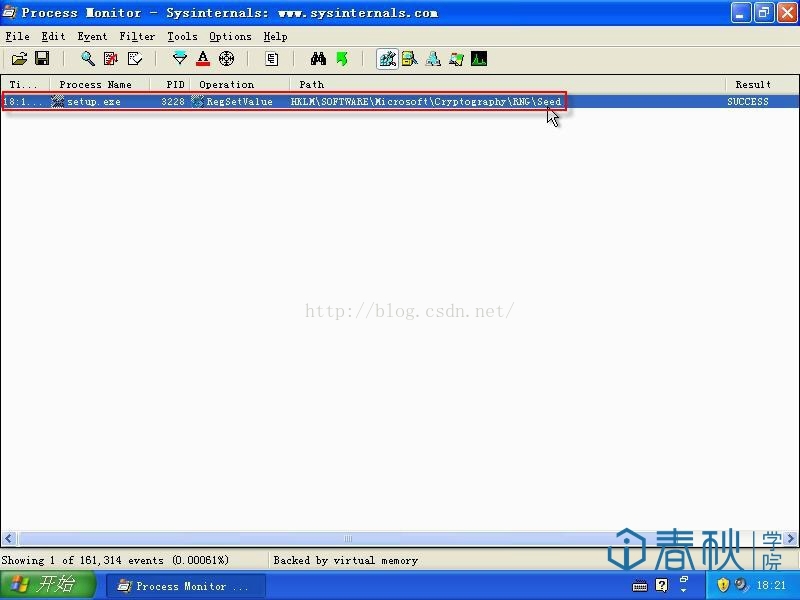Restore down the Process Monitor window
Image resolution: width=800 pixels, height=600 pixels.
coord(764,13)
